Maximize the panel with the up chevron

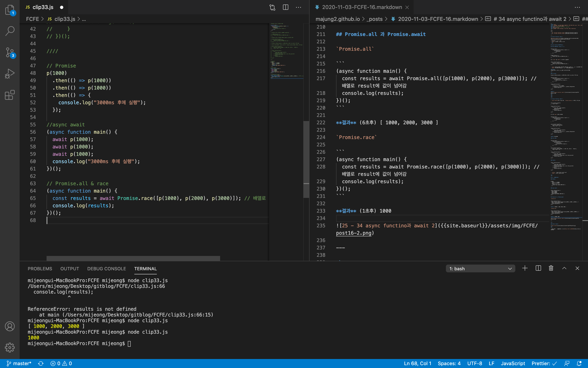[564, 268]
